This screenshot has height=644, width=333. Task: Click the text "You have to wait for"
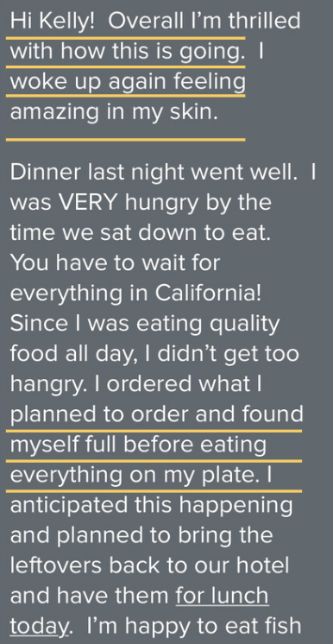[115, 262]
